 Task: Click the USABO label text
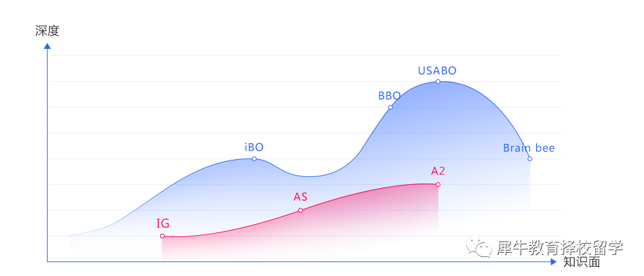point(437,71)
